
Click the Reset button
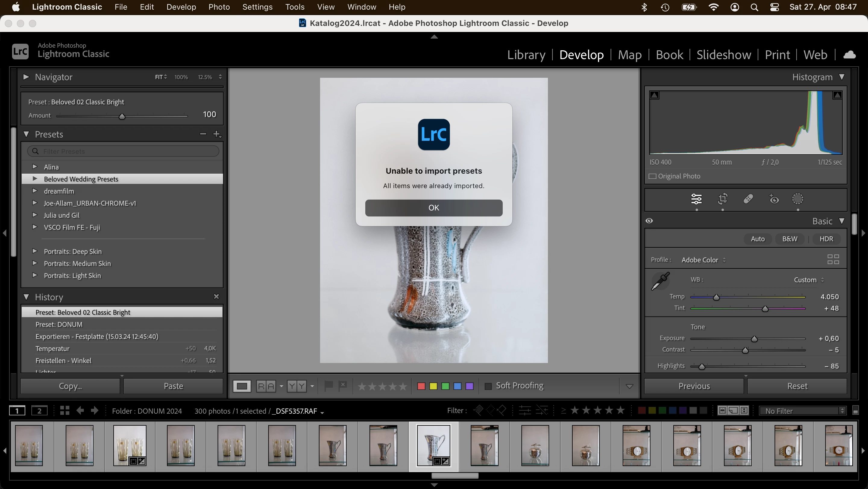point(797,386)
